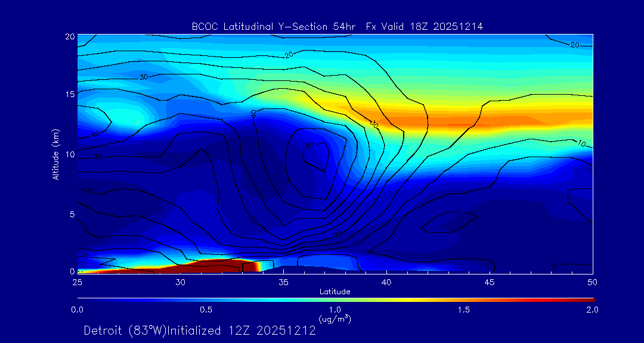The width and height of the screenshot is (644, 343).
Task: Click the 'Latitude' x-axis label
Action: click(335, 292)
